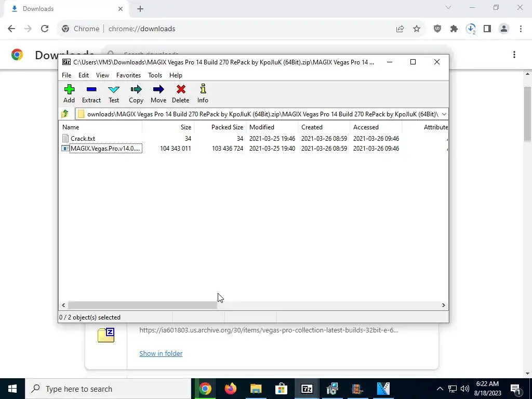Screen dimensions: 532x399
Task: Click the zip file icon in Chrome downloads
Action: (x=106, y=335)
